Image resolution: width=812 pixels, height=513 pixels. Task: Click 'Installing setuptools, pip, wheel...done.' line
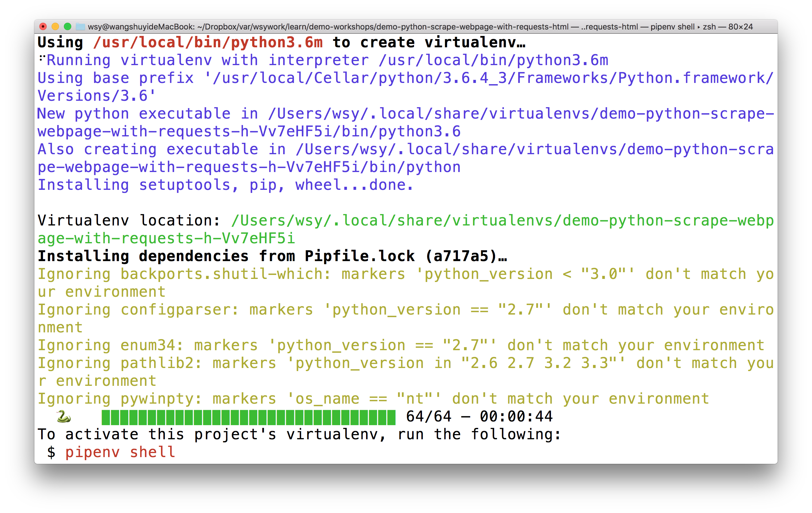pyautogui.click(x=225, y=185)
